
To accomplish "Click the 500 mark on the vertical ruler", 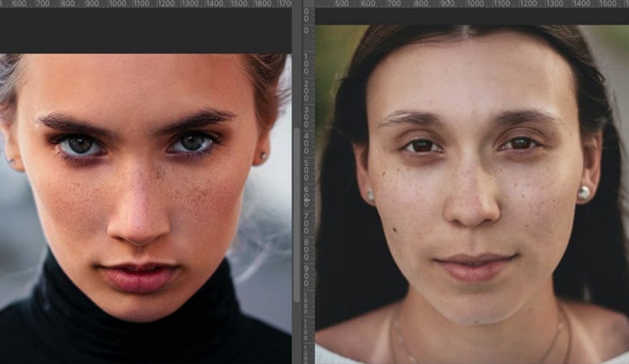I will 308,170.
